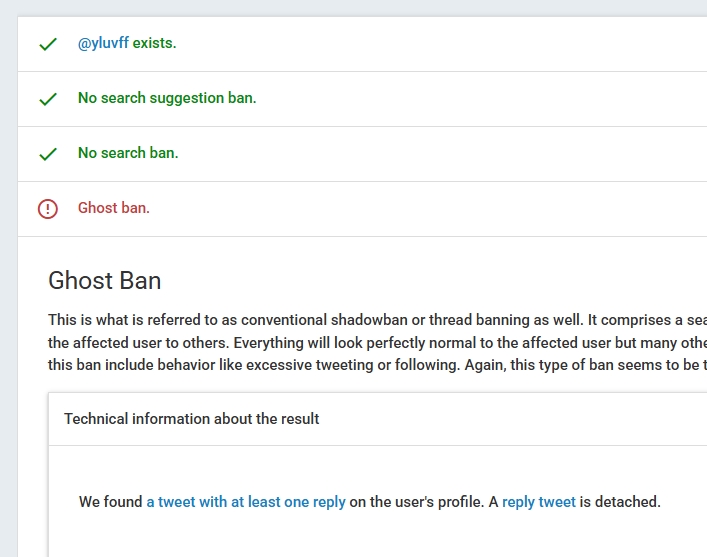Select the 'No search ban.' result text
The width and height of the screenshot is (707, 557).
(128, 153)
